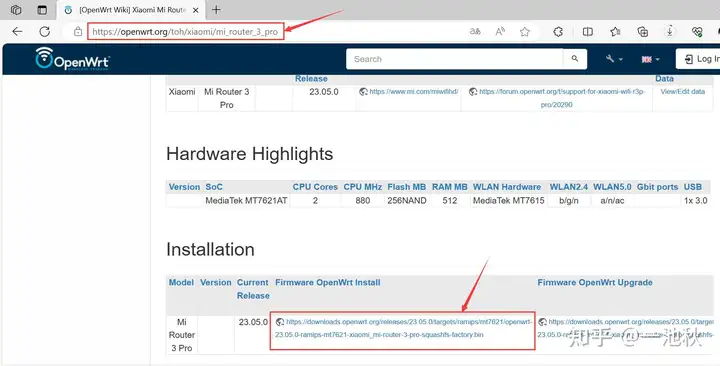
Task: Expand the language flag dropdown
Action: coord(650,59)
